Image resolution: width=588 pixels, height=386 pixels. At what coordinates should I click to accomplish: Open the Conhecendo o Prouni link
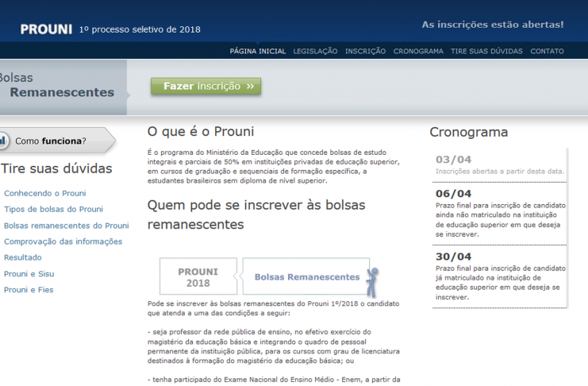(x=44, y=193)
